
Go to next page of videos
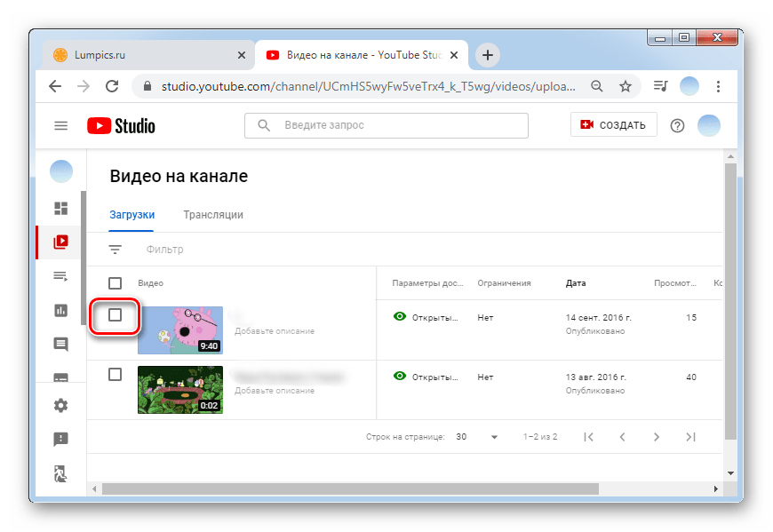pos(656,437)
